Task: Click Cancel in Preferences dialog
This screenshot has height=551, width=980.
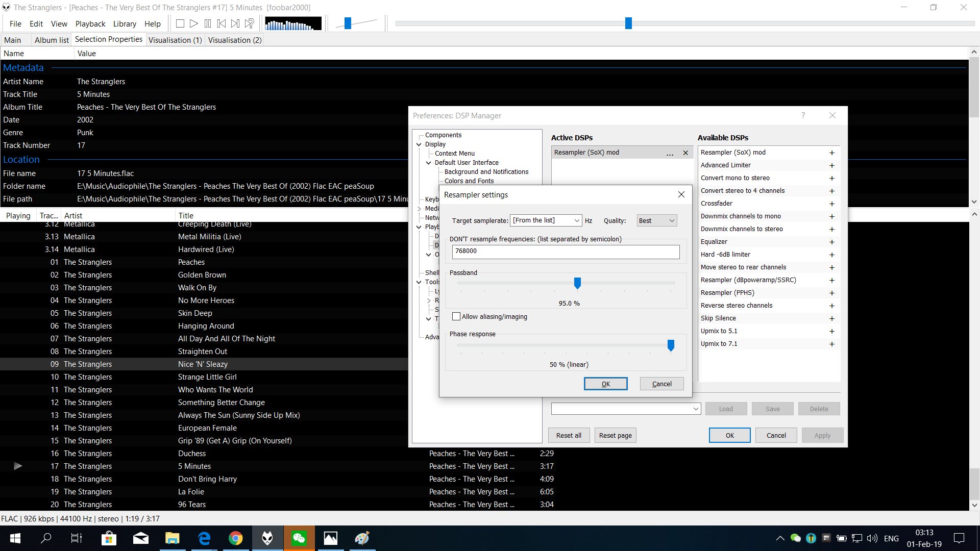Action: (x=776, y=435)
